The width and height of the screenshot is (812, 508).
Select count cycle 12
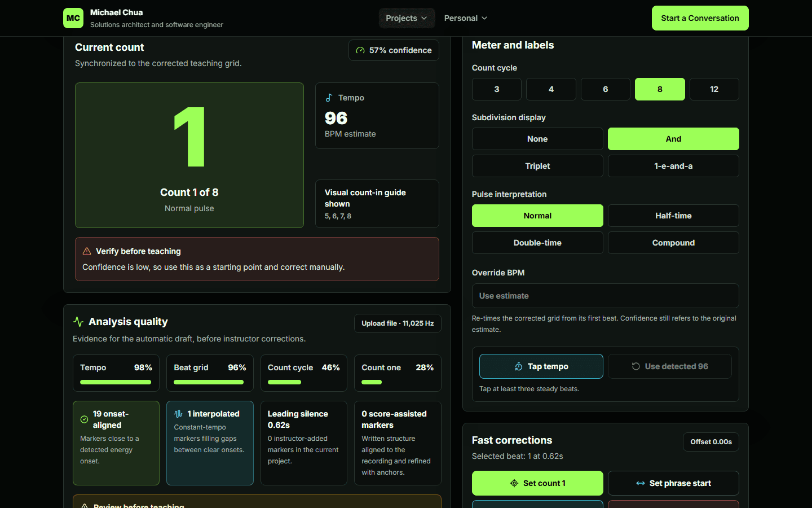point(714,89)
